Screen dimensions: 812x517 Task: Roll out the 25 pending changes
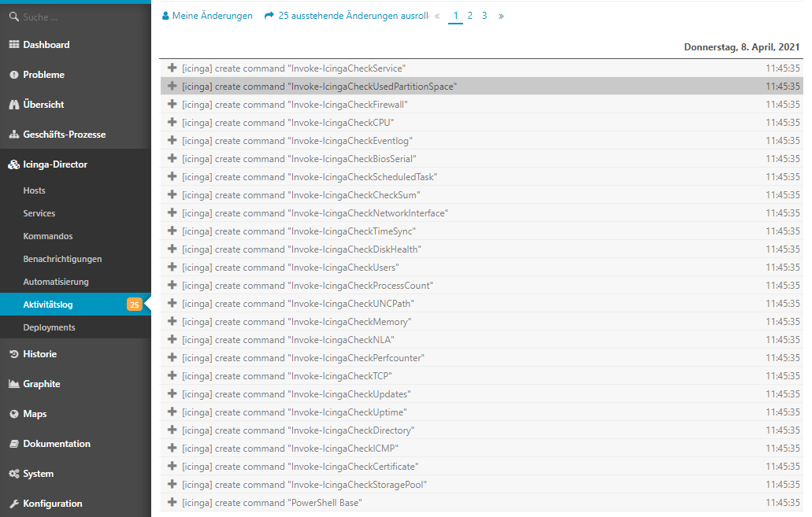click(347, 16)
